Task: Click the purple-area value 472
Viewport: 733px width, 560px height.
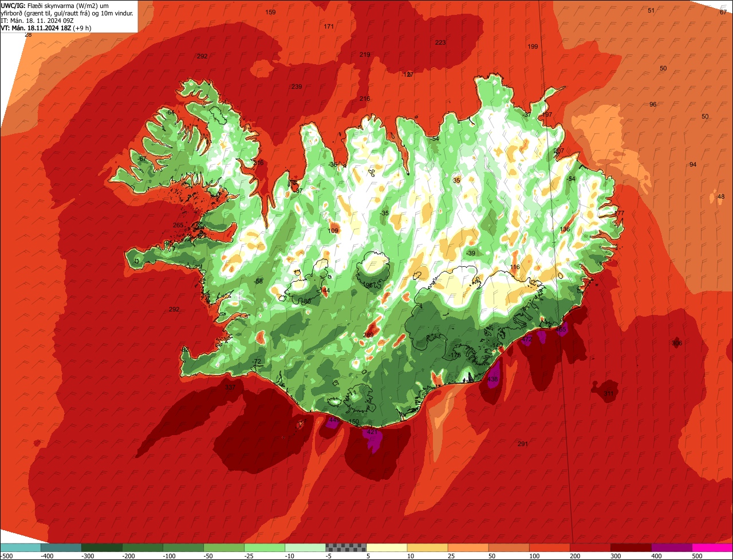Action: 527,339
